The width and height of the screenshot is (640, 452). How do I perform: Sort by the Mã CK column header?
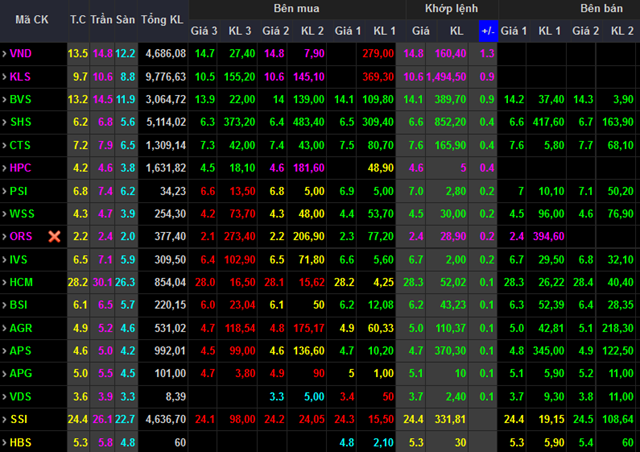[32, 19]
